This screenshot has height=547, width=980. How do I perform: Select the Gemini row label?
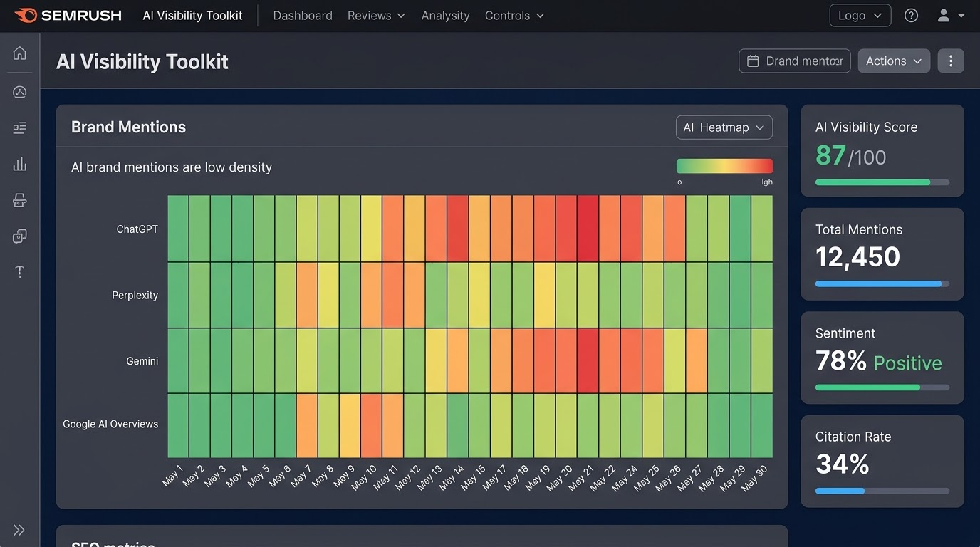coord(142,361)
